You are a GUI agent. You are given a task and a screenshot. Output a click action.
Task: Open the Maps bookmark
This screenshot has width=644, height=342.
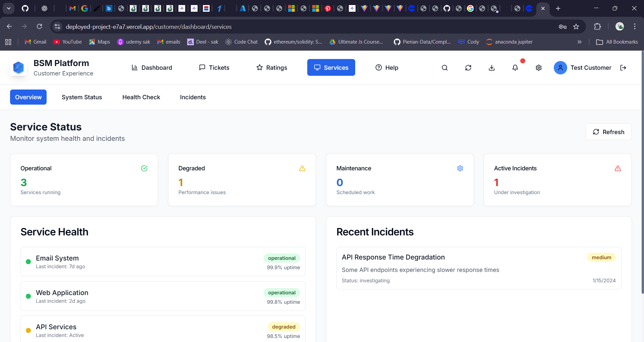click(x=100, y=42)
